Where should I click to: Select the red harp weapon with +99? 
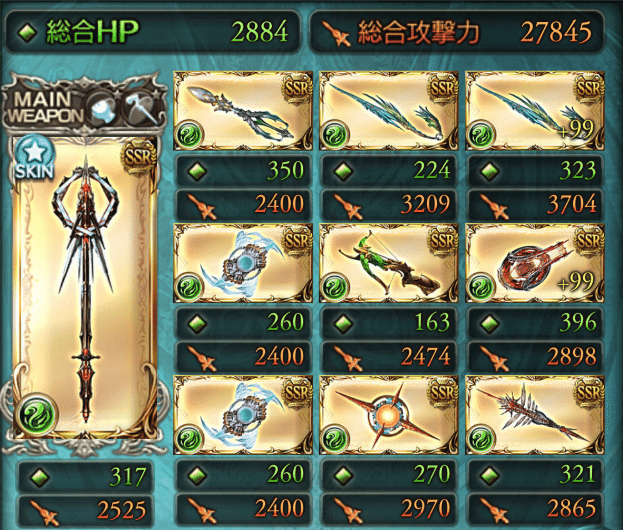pyautogui.click(x=535, y=263)
